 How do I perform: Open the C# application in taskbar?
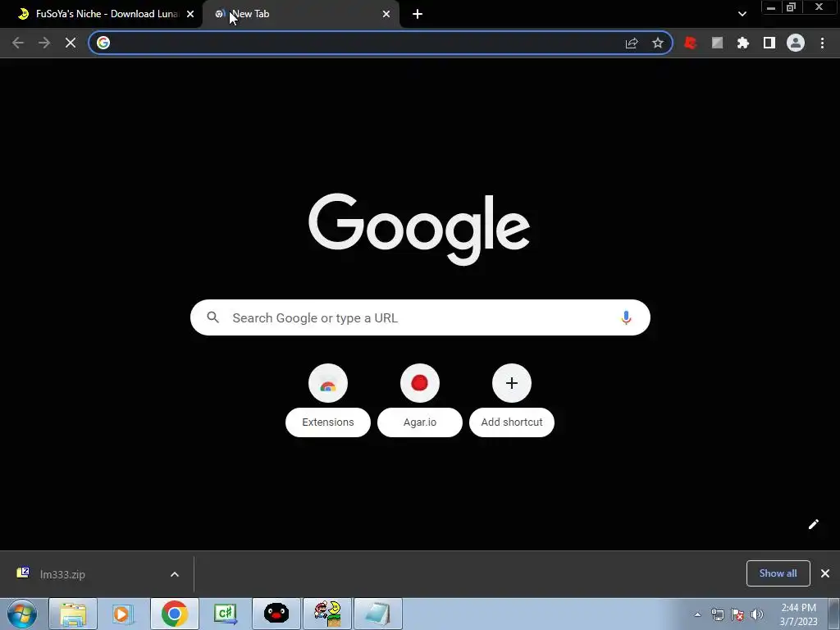[225, 614]
